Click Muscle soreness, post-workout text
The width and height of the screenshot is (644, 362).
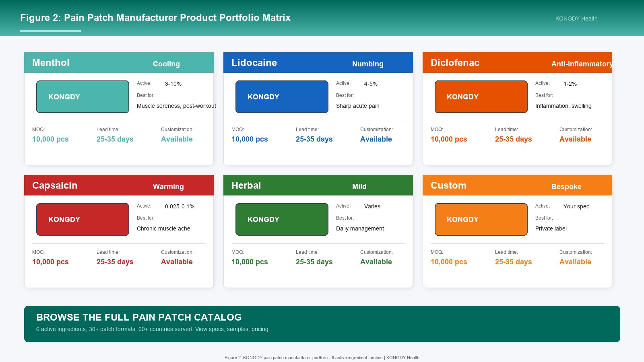[176, 106]
